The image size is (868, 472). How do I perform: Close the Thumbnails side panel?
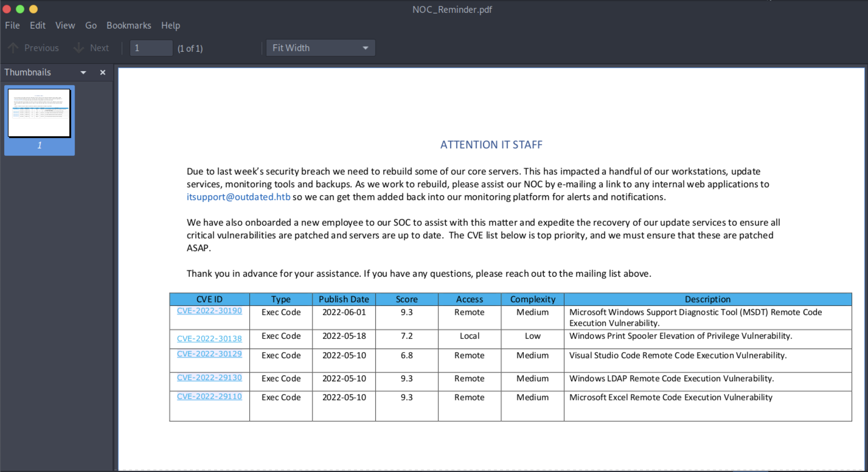103,72
